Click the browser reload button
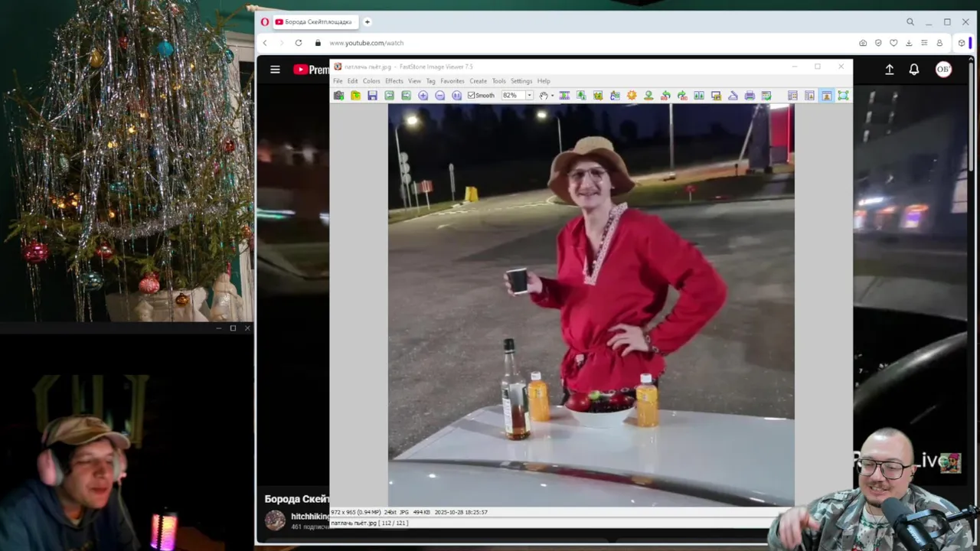980x551 pixels. tap(299, 43)
